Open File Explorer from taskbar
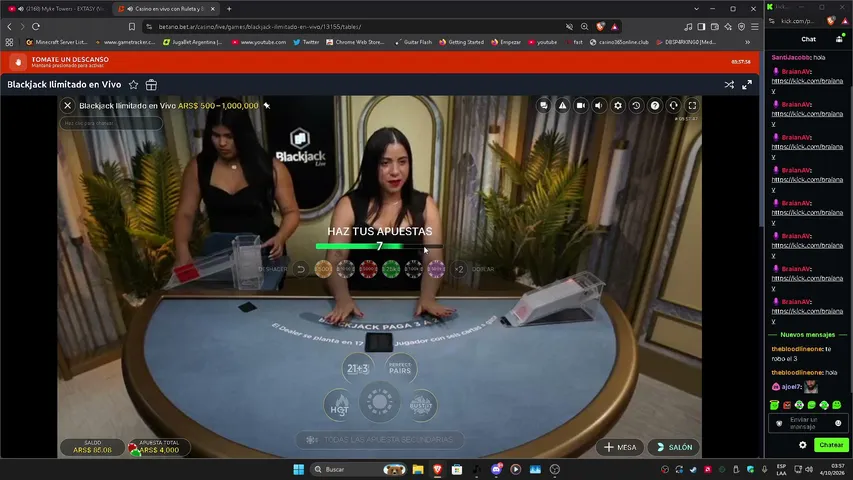Viewport: 853px width, 480px height. tap(418, 469)
